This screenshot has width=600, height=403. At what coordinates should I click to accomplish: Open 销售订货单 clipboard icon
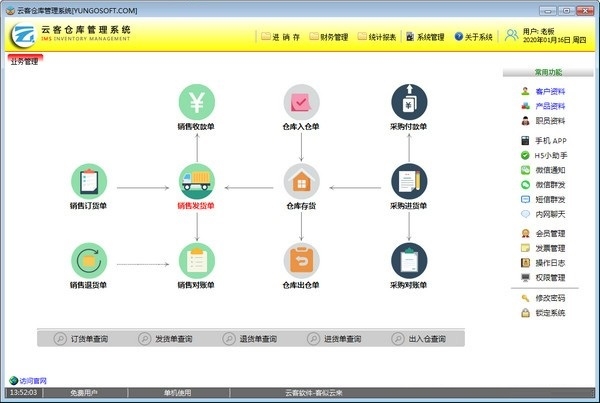pyautogui.click(x=89, y=181)
